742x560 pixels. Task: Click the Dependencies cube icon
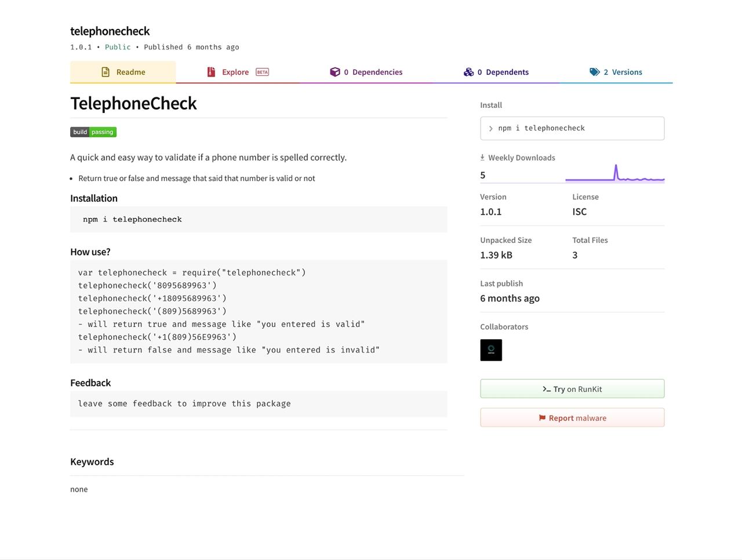[x=335, y=72]
